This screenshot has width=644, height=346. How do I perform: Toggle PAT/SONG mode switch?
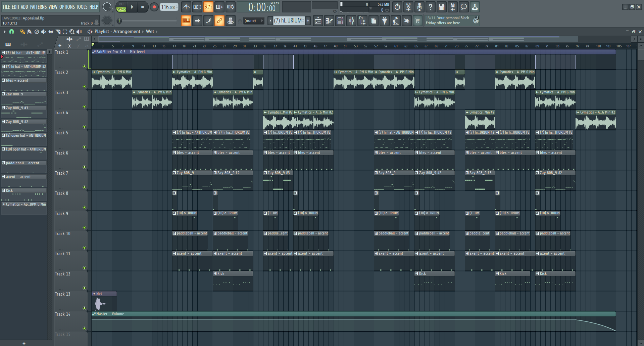(x=121, y=7)
